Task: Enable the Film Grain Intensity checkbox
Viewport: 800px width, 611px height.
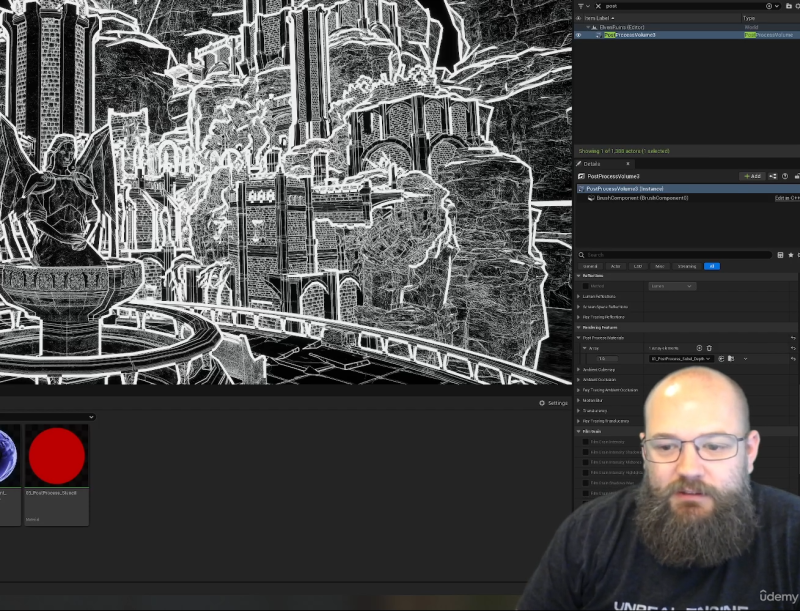Action: pos(586,441)
